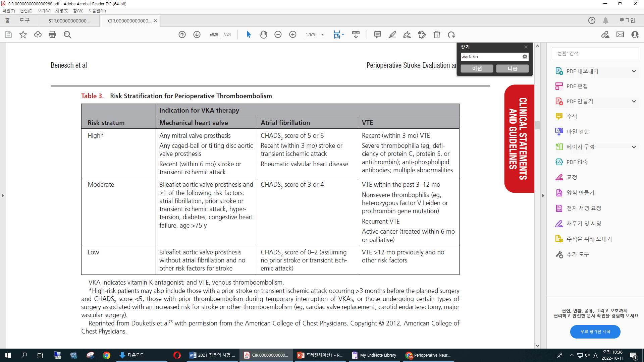Click the 로그인 sign-in button
Image resolution: width=644 pixels, height=362 pixels.
pos(627,20)
